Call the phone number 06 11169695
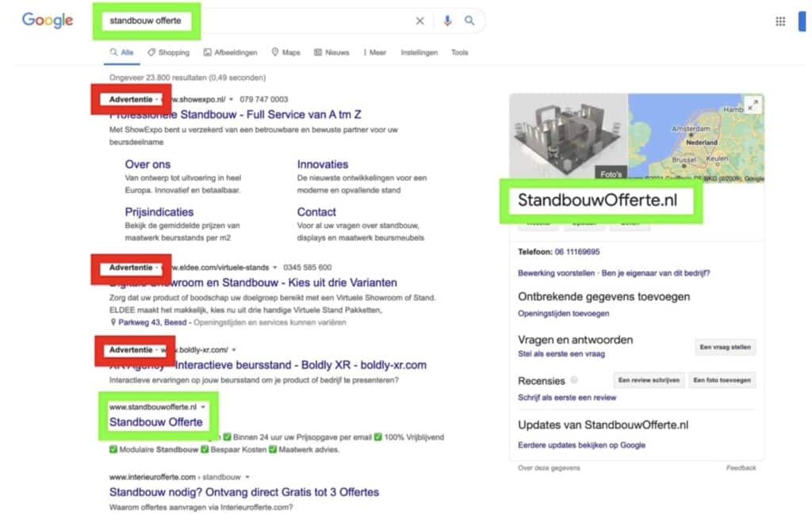This screenshot has width=812, height=530. 577,252
